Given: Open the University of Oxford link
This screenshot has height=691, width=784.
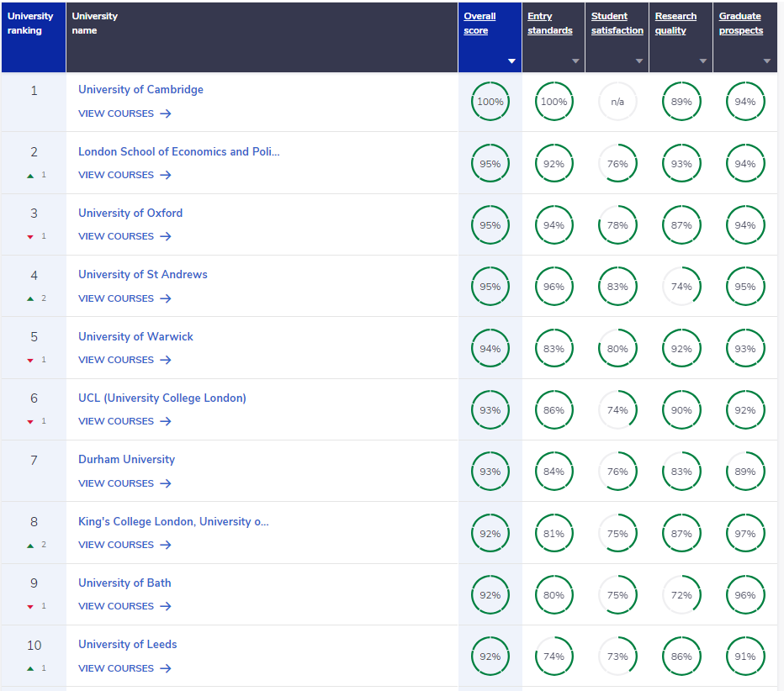Looking at the screenshot, I should [x=130, y=213].
